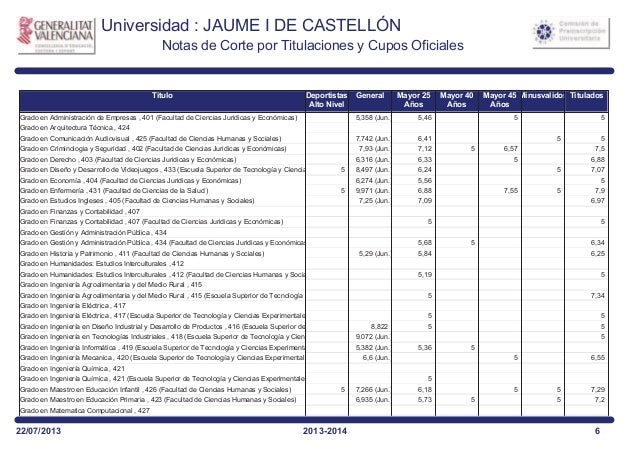Select Grado en Maestro en Educación Primaria row
The image size is (638, 451).
tap(314, 400)
